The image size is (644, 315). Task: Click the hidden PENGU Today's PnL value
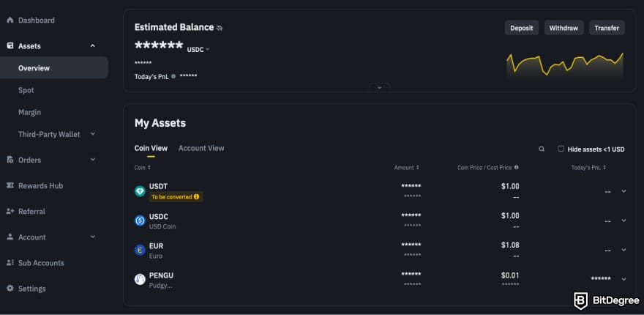click(x=601, y=279)
